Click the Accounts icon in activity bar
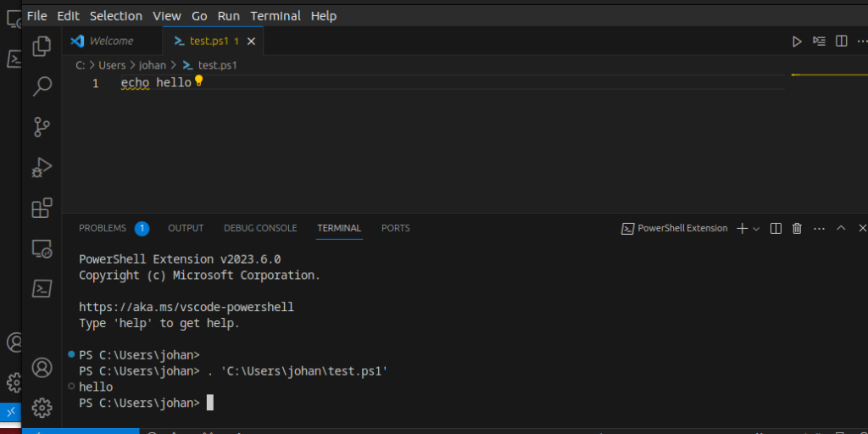Viewport: 868px width, 434px height. pyautogui.click(x=42, y=368)
